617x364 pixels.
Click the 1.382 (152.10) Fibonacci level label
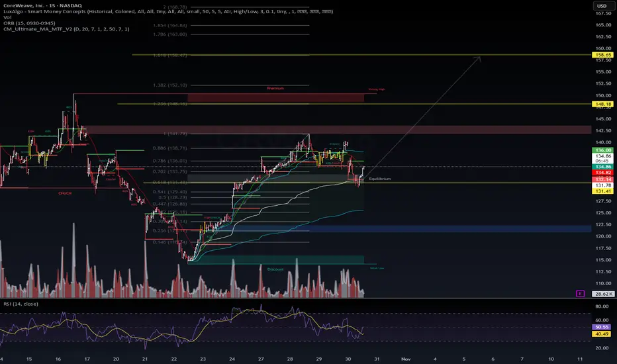[x=170, y=85]
